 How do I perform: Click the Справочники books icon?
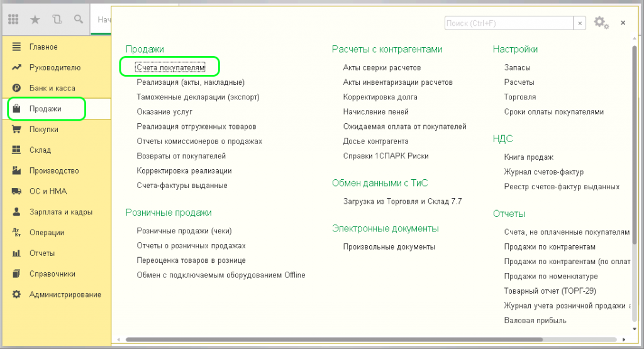(16, 274)
